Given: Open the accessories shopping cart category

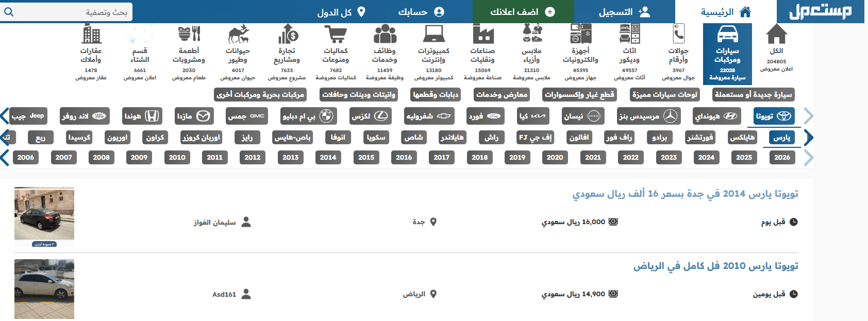Looking at the screenshot, I should pos(336,35).
